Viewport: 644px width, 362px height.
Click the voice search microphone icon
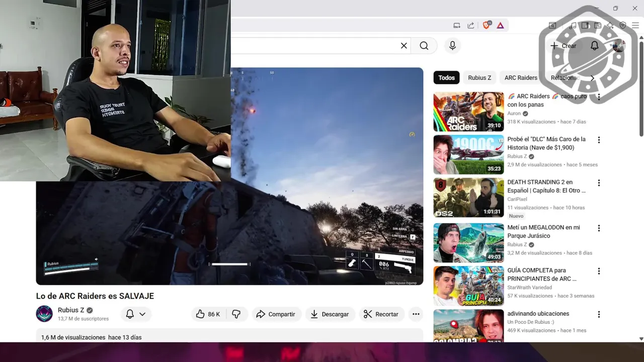coord(452,46)
